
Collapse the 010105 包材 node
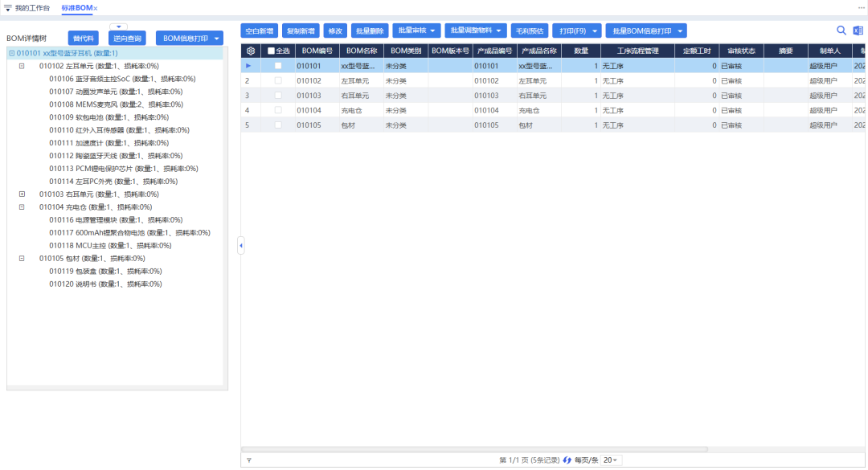pos(22,259)
